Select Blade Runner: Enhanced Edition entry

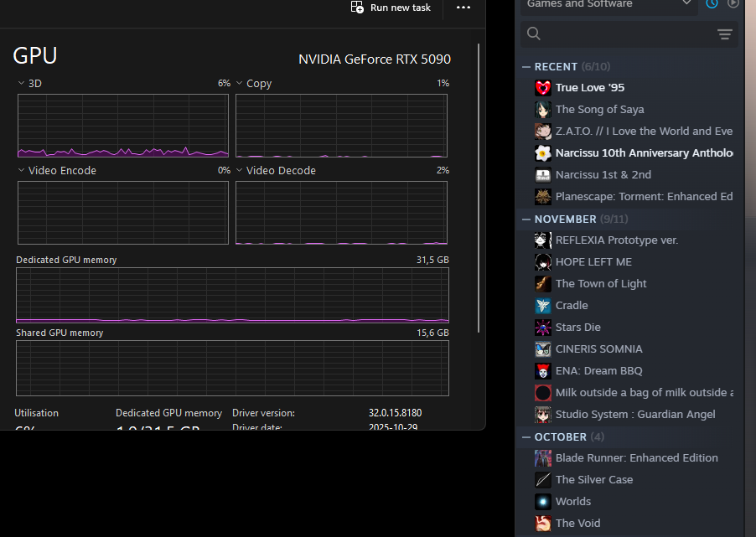click(x=636, y=458)
